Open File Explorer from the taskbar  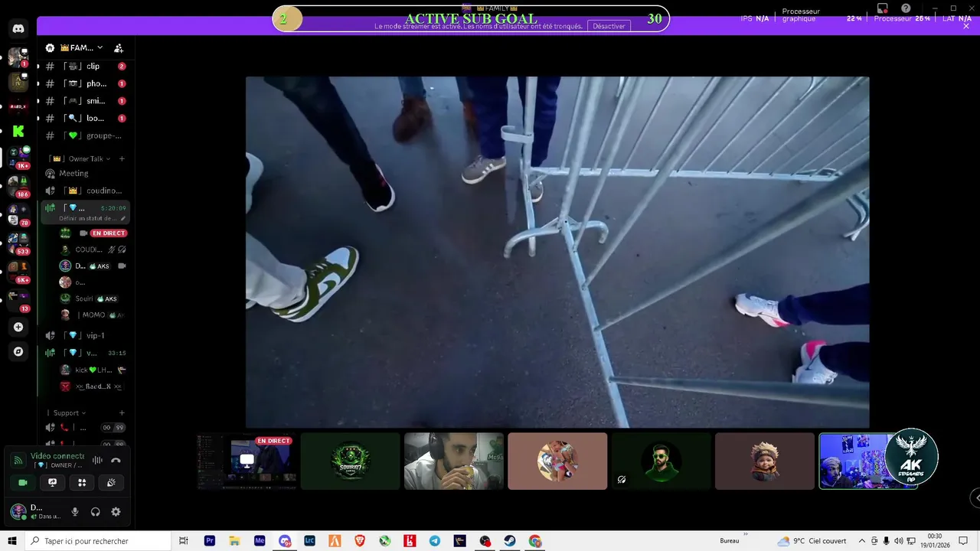(234, 541)
